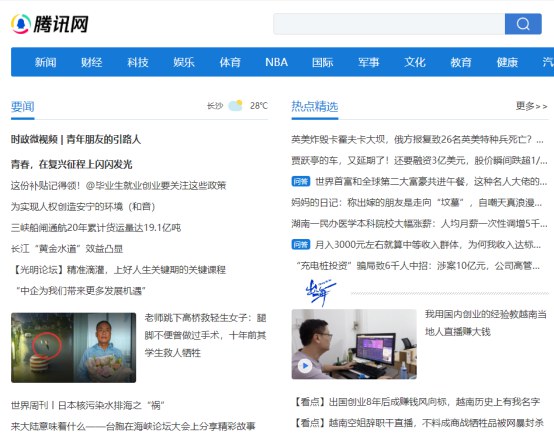This screenshot has width=554, height=436.
Task: Open the 新闻 navigation tab
Action: (45, 62)
